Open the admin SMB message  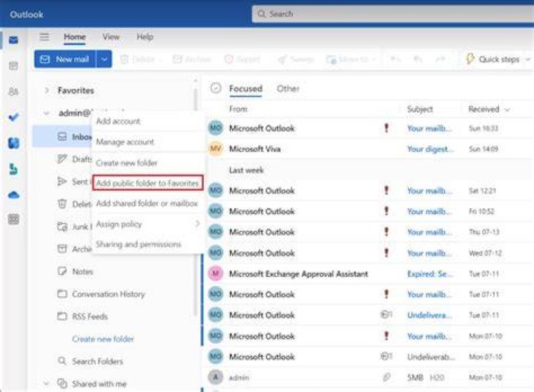point(369,377)
